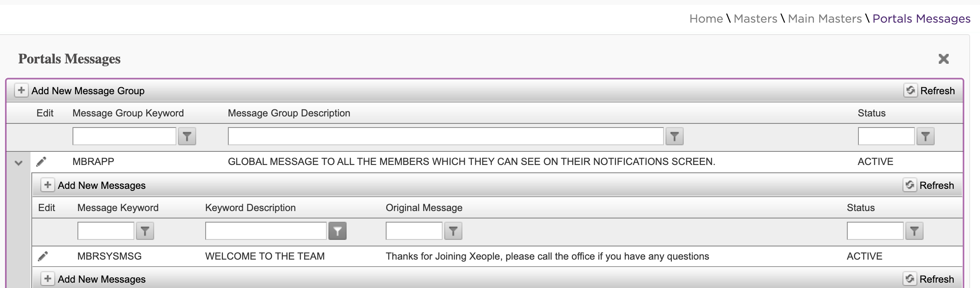Refresh the message group grid
This screenshot has width=980, height=288.
pyautogui.click(x=930, y=91)
